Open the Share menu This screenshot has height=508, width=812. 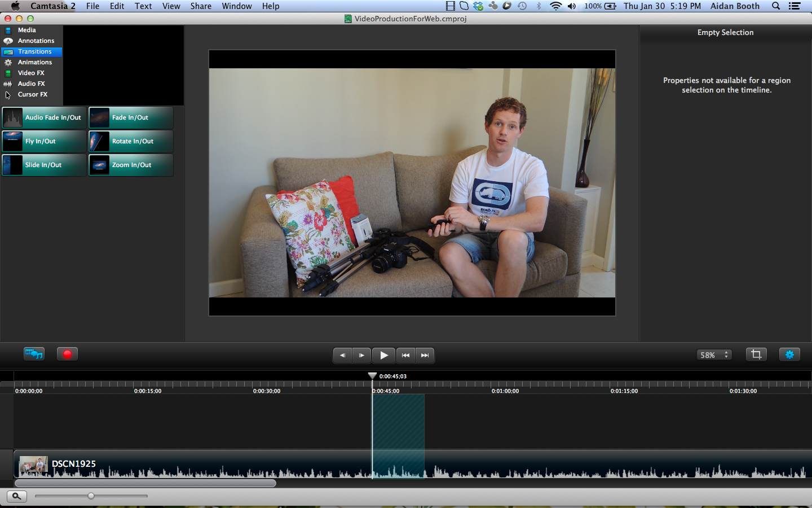pyautogui.click(x=201, y=6)
